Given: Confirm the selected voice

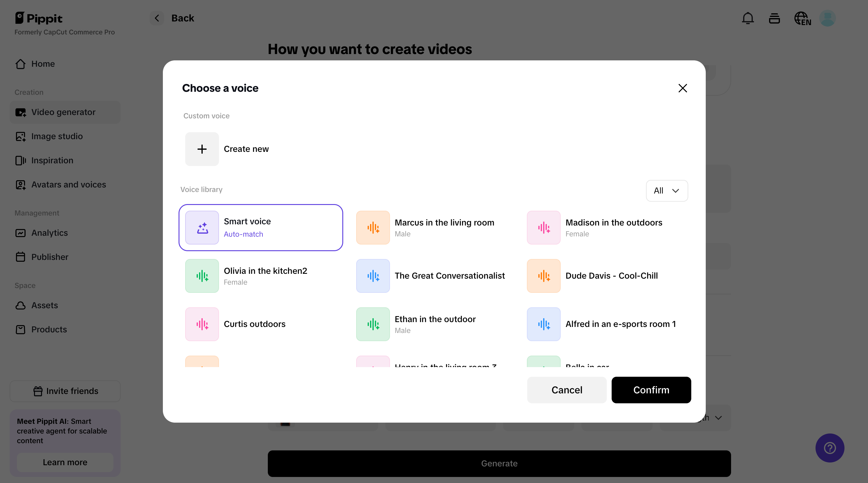Looking at the screenshot, I should 651,390.
